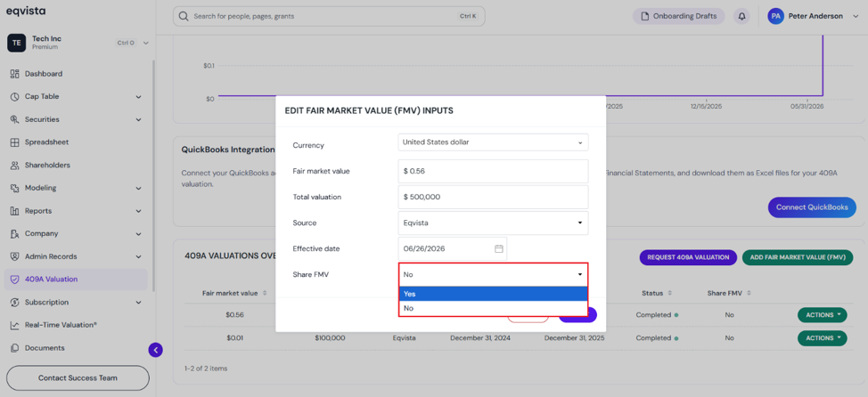
Task: Collapse sidebar with the purple arrow button
Action: pos(156,350)
